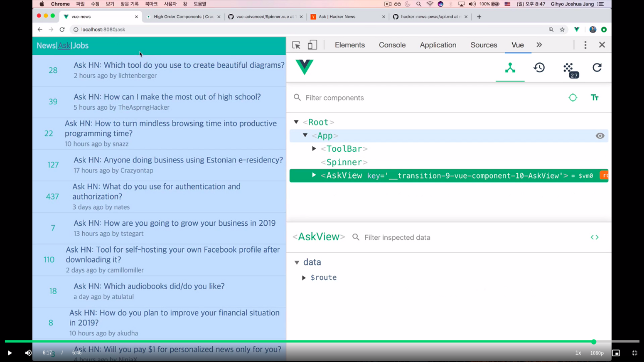Screen dimensions: 644x362
Task: Open the Chrome menu in macOS menu bar
Action: (60, 4)
